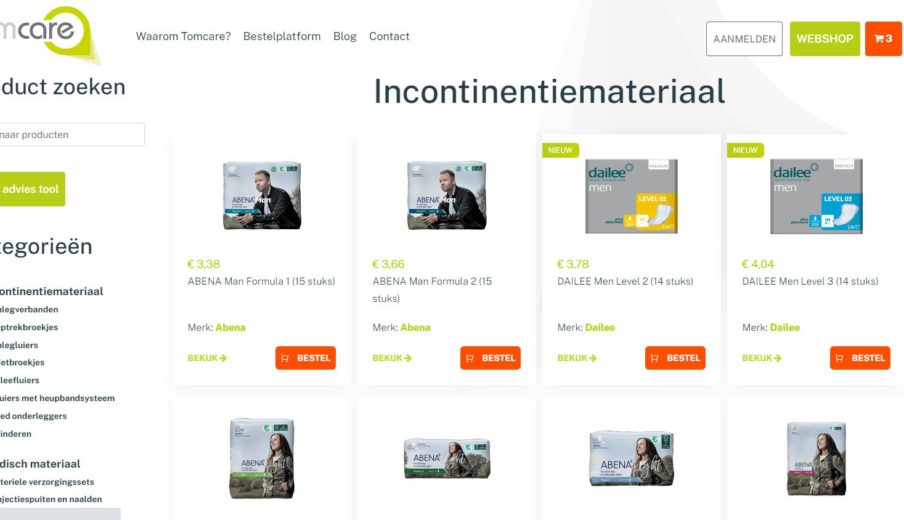Viewport: 904px width, 520px height.
Task: Open the Blog page
Action: click(x=345, y=36)
